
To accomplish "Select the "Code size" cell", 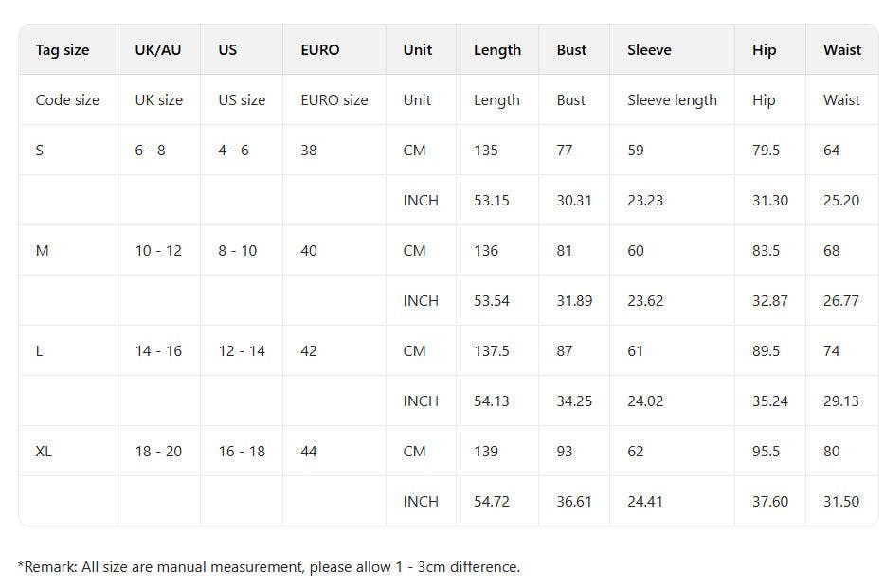I will pos(67,100).
